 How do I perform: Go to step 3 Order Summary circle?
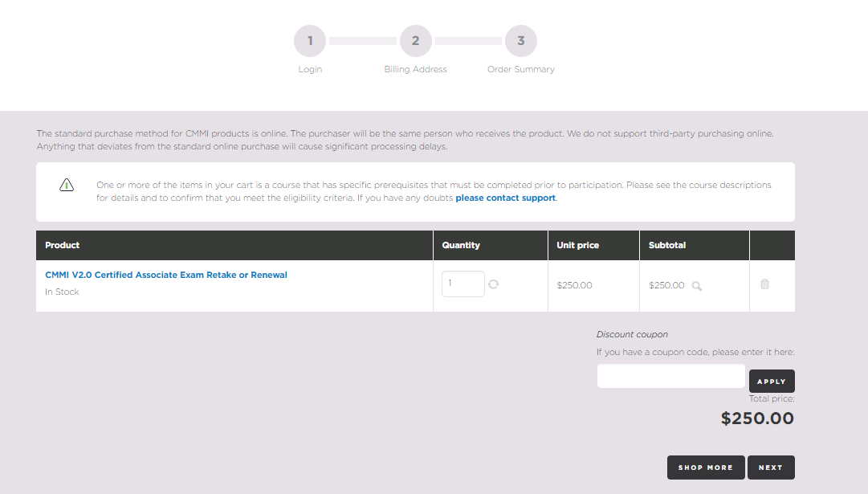tap(521, 41)
